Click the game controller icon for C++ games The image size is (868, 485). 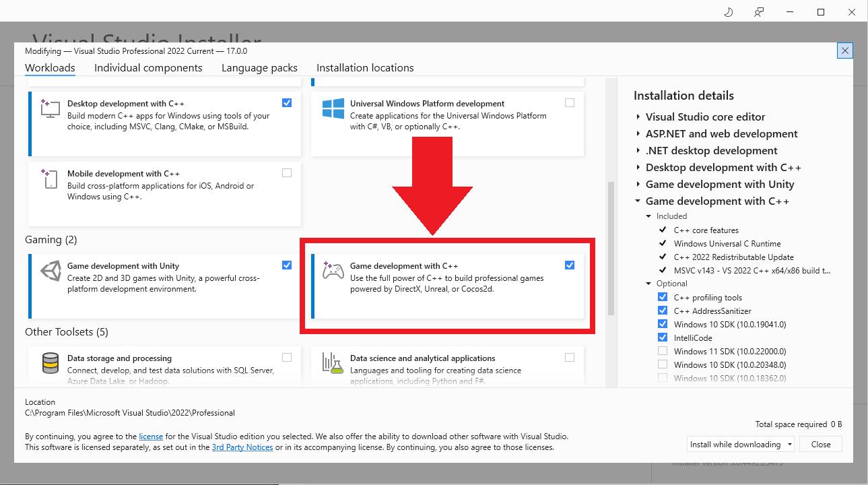[x=333, y=271]
